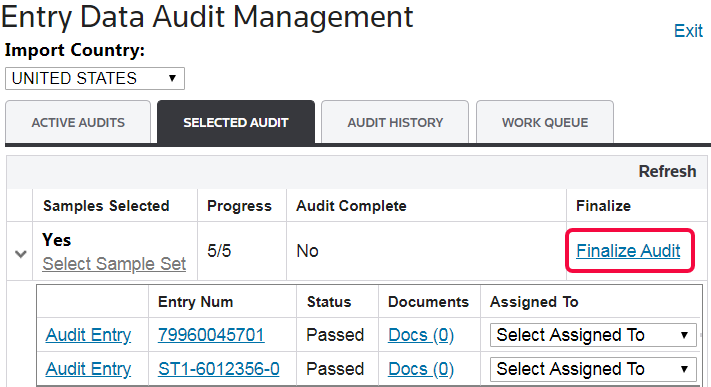
Task: Switch to the Active Audits tab
Action: pyautogui.click(x=78, y=122)
